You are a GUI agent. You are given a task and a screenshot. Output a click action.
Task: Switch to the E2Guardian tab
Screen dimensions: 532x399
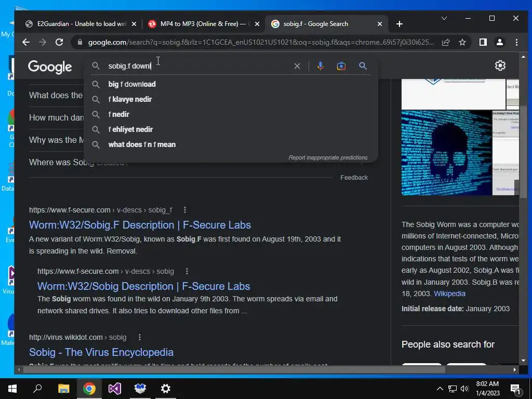82,24
